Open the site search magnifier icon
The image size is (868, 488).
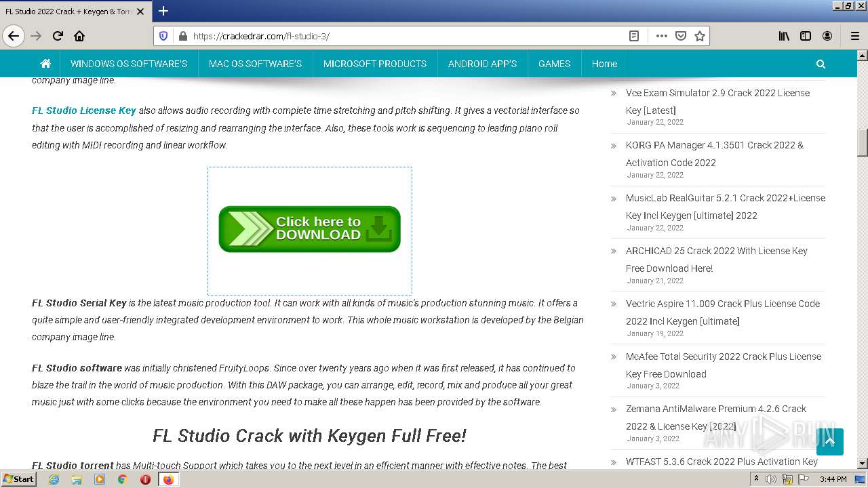821,64
